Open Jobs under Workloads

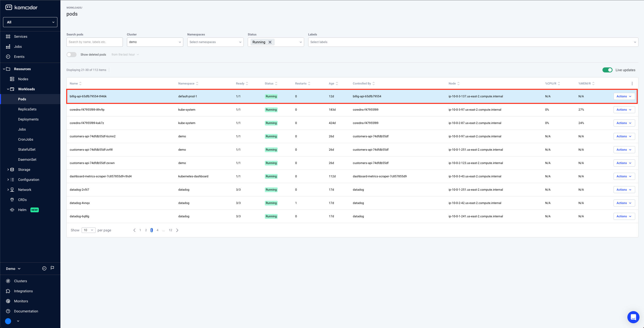(22, 129)
